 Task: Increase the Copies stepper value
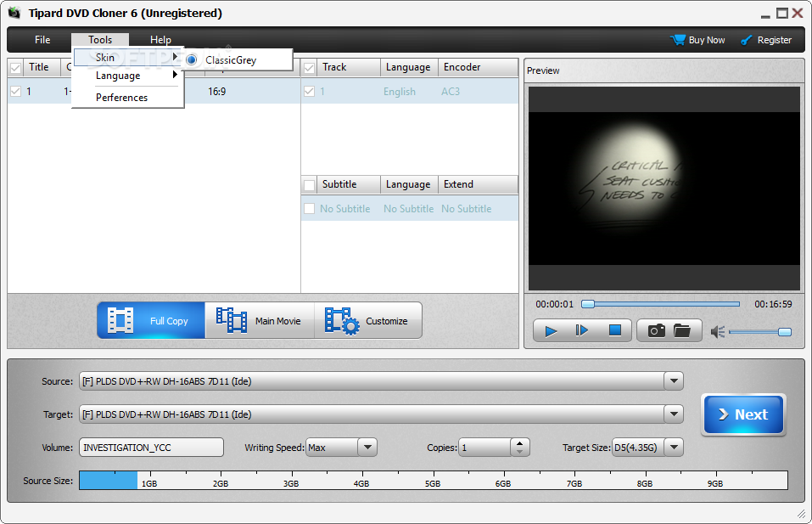pyautogui.click(x=520, y=442)
